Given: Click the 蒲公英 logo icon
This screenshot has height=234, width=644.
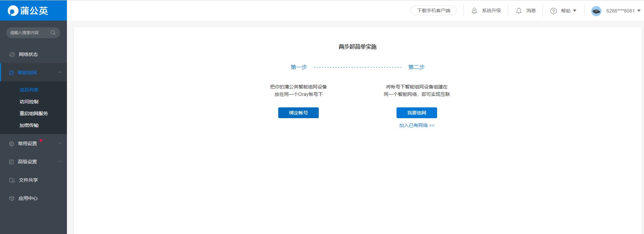Looking at the screenshot, I should [x=13, y=11].
